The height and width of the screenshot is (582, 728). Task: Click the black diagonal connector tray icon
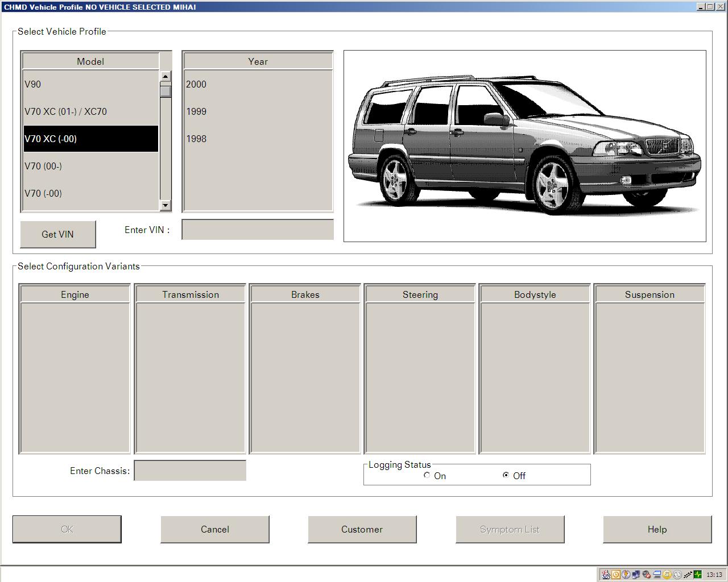688,575
